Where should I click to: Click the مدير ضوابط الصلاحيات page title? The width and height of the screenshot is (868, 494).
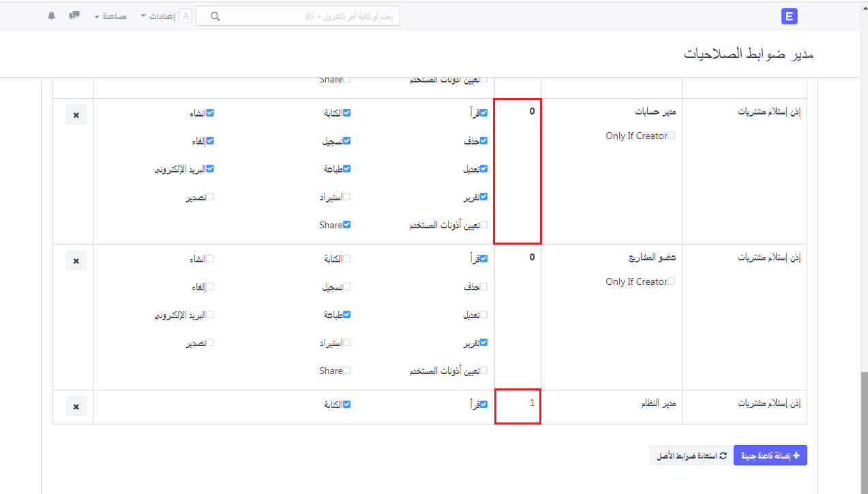[x=749, y=54]
